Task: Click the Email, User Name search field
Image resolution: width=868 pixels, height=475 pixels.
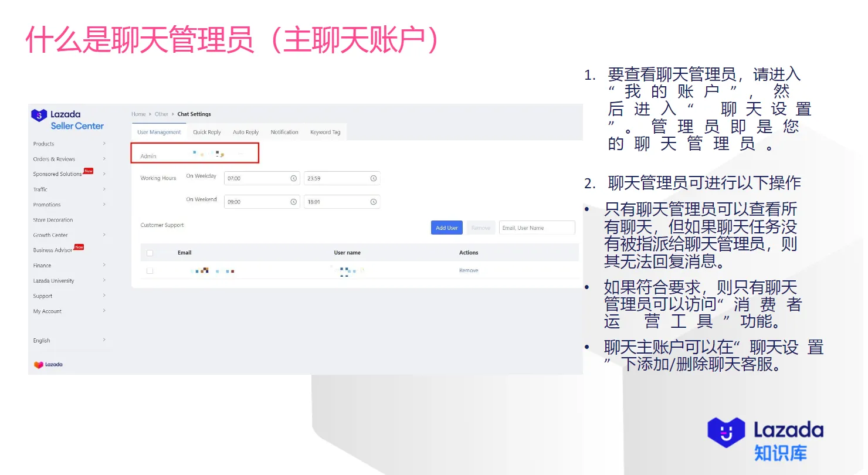Action: coord(537,228)
